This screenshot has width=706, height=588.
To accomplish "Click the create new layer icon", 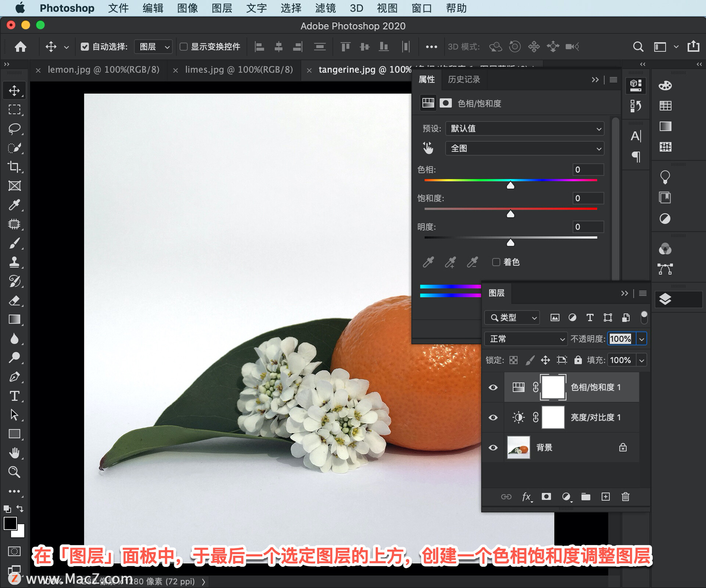I will coord(605,497).
